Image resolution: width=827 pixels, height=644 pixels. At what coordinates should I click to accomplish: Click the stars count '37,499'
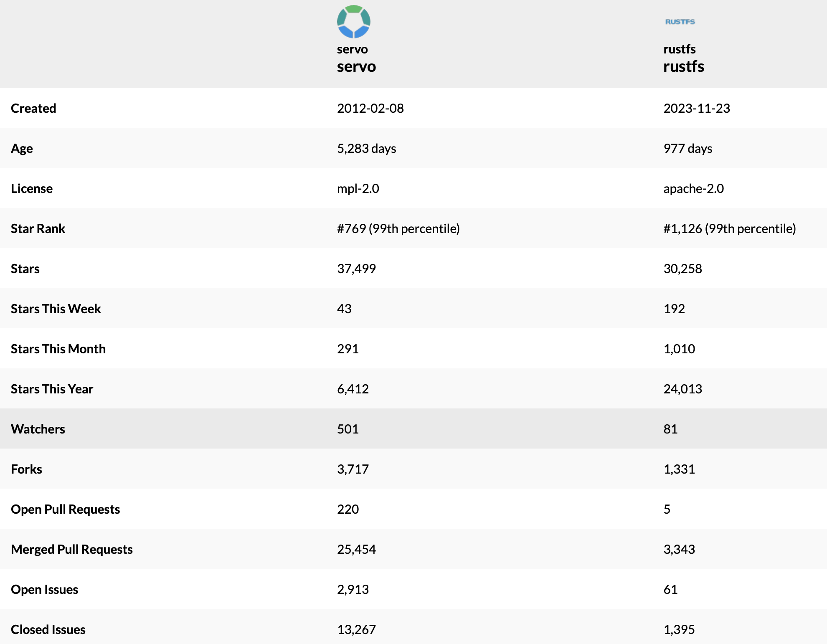356,269
